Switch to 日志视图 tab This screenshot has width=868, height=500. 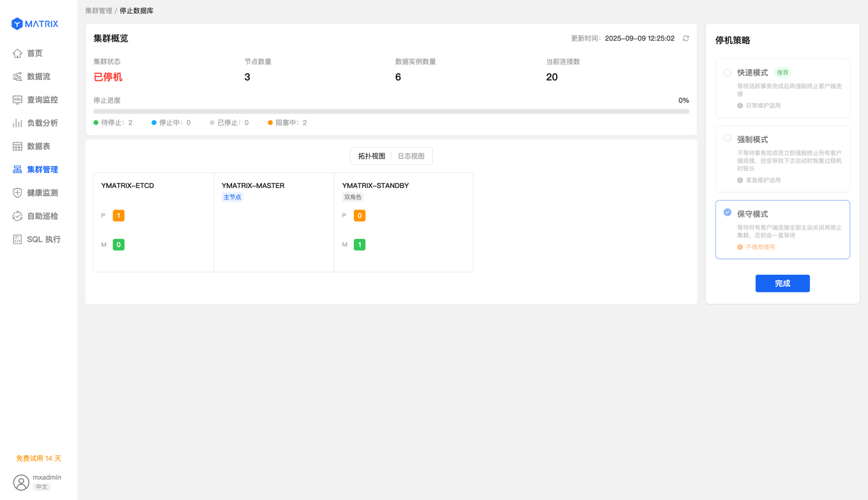(411, 156)
